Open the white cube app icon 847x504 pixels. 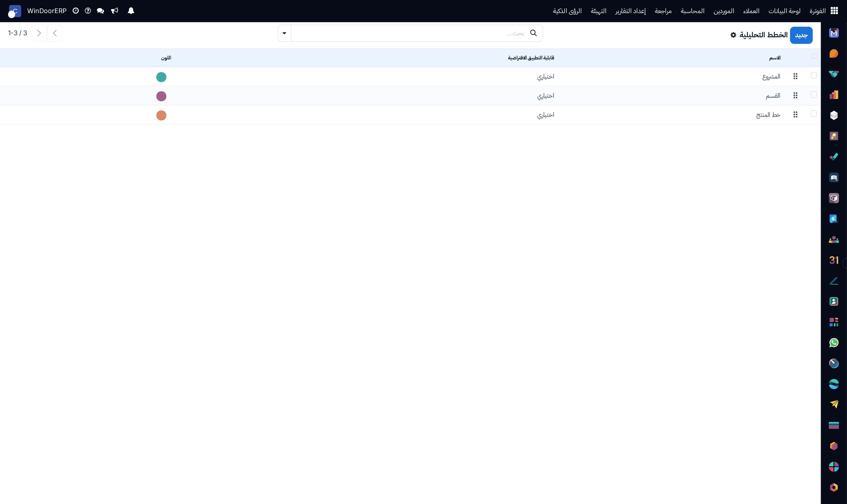click(834, 115)
